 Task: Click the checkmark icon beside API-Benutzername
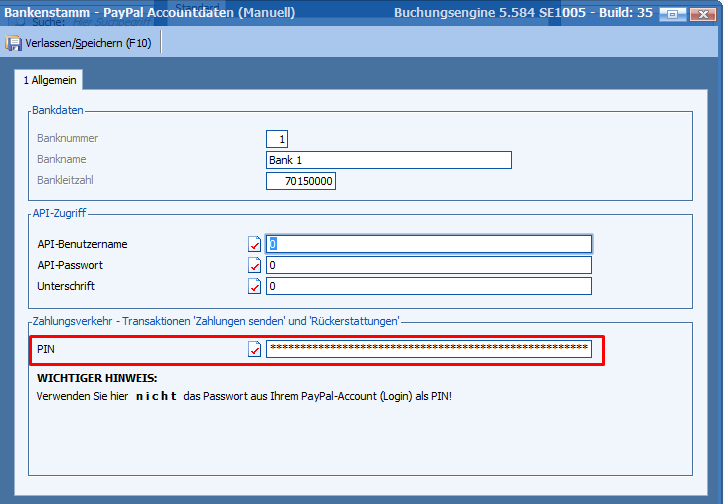click(254, 244)
